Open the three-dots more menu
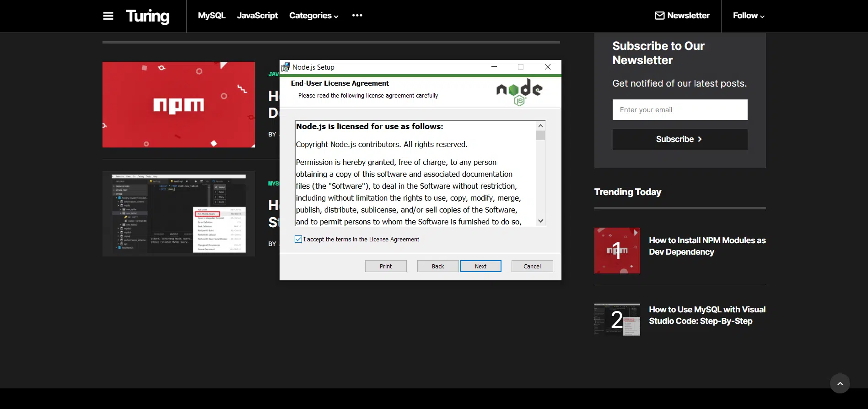Screen dimensions: 868x409 (x=357, y=16)
